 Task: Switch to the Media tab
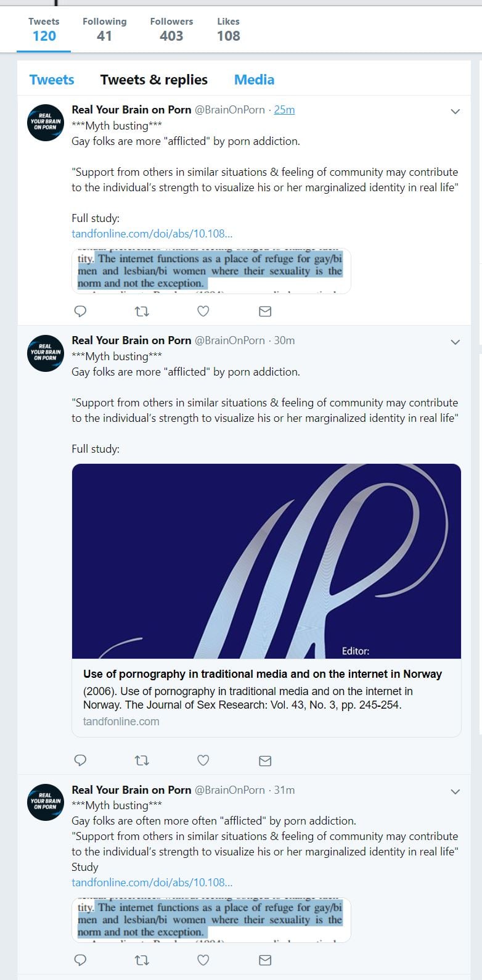[254, 80]
